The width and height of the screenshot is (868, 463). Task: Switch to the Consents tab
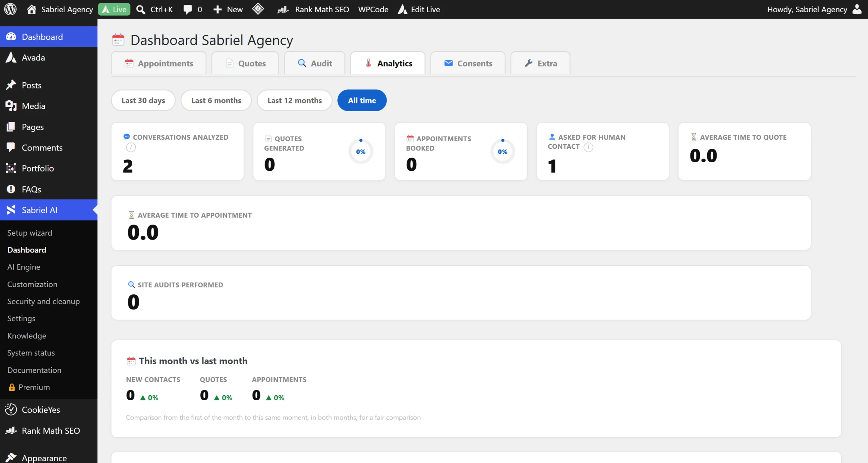468,63
